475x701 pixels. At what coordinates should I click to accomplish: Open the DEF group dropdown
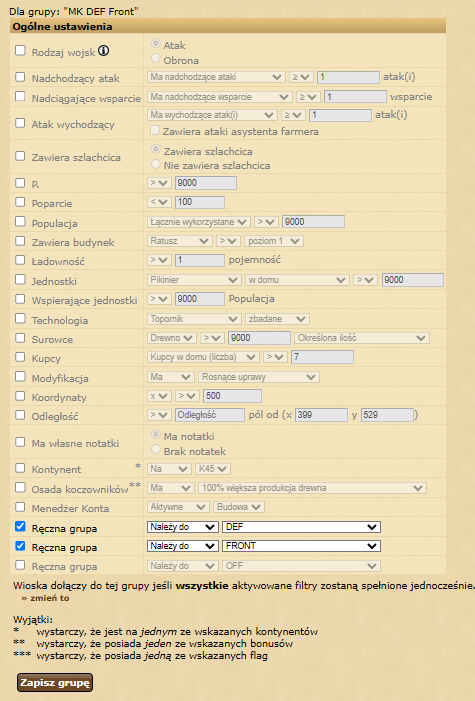point(301,527)
